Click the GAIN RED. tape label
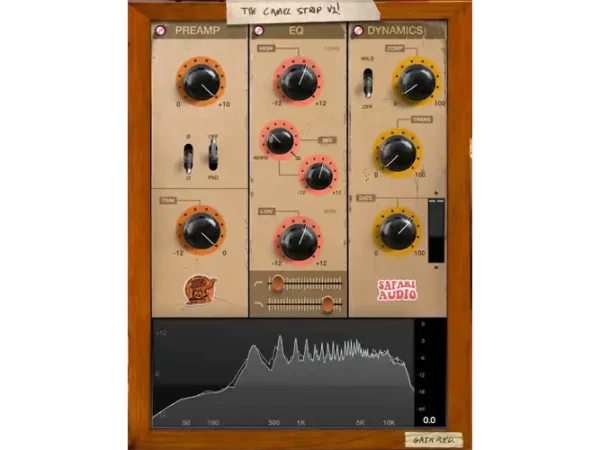This screenshot has width=600, height=450. point(434,440)
